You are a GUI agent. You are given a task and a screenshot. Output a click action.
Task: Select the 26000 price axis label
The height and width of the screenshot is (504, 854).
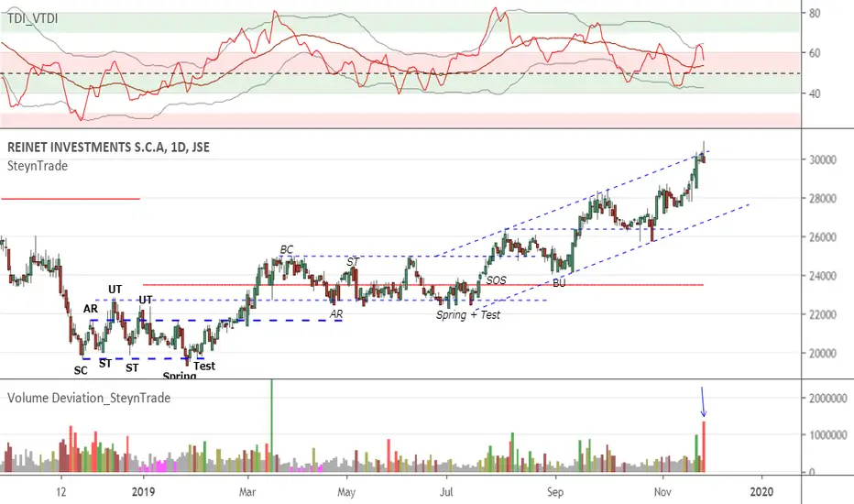click(824, 237)
